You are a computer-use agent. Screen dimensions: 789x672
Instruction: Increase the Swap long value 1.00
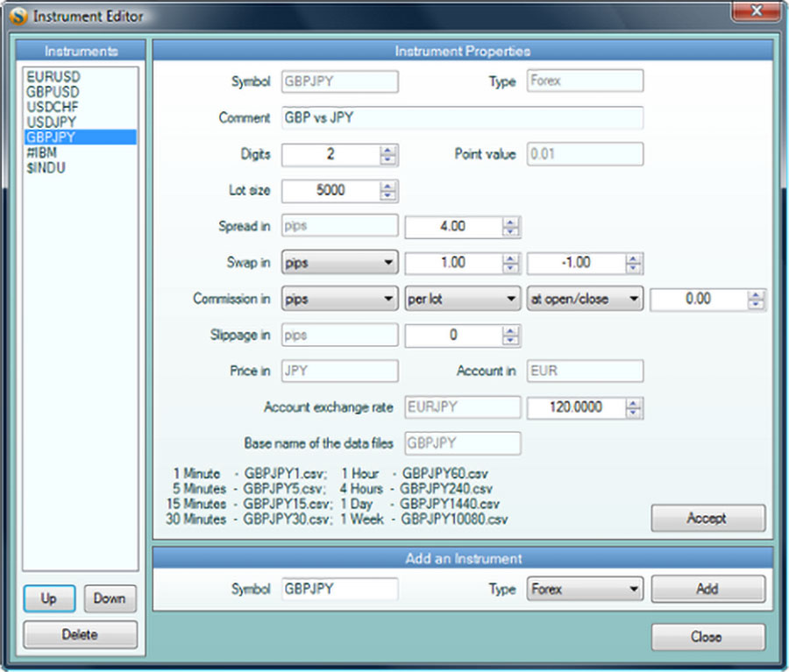click(x=511, y=258)
